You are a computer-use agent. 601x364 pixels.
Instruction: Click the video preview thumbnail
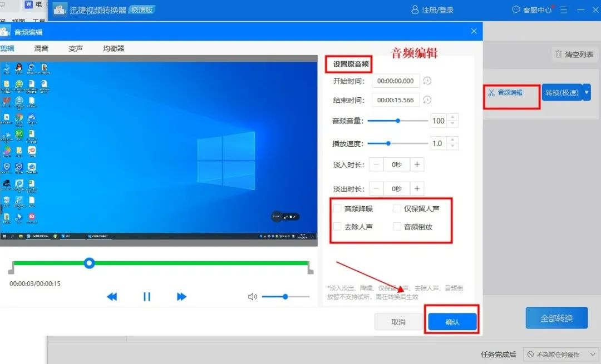point(159,151)
